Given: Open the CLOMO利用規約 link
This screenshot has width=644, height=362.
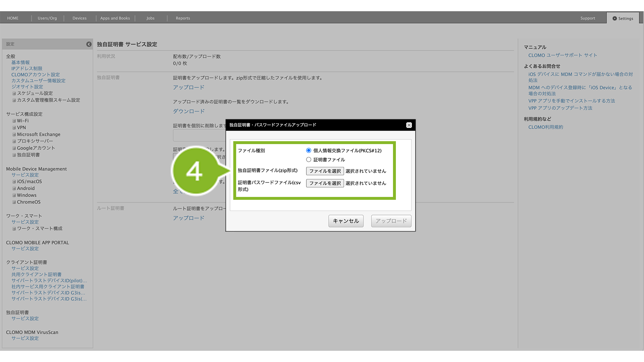Looking at the screenshot, I should click(545, 127).
